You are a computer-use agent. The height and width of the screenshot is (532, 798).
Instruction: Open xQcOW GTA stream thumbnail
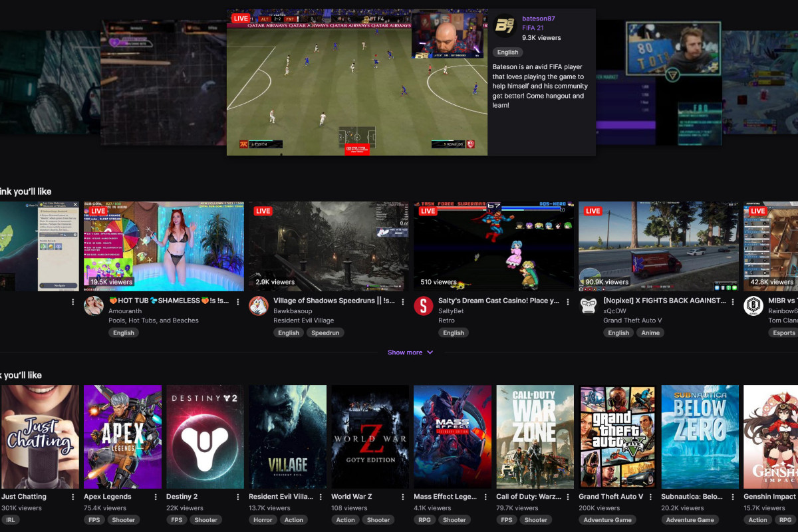pos(658,246)
